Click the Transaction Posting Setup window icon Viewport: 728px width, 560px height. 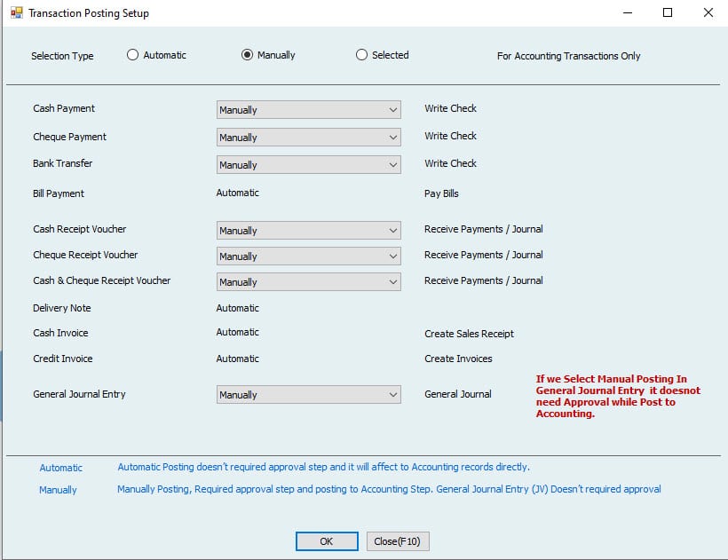click(x=17, y=12)
